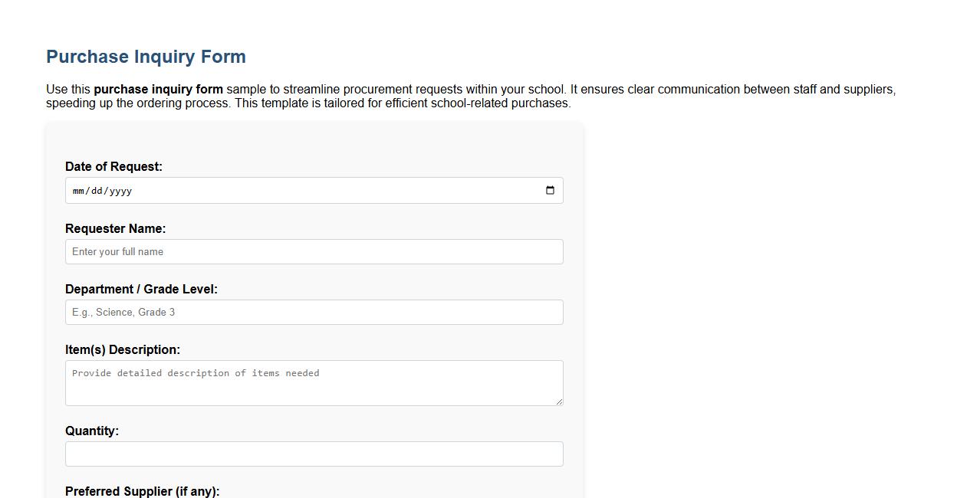The image size is (980, 498).
Task: Click the Purchase Inquiry Form heading
Action: pyautogui.click(x=146, y=56)
